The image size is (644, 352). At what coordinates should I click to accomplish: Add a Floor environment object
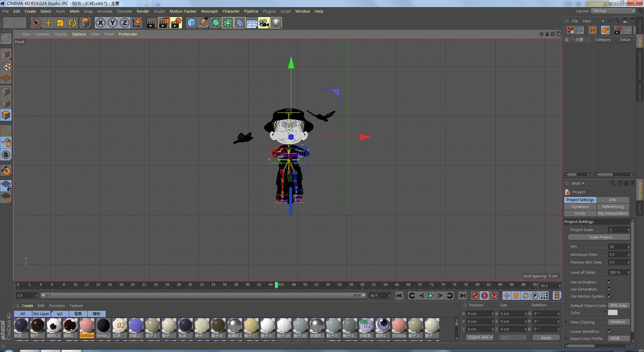(x=252, y=23)
